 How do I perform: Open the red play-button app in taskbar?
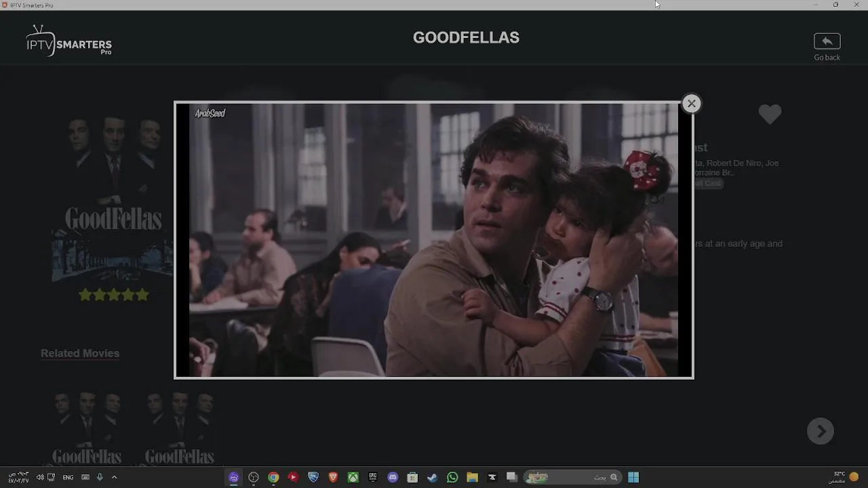[293, 477]
